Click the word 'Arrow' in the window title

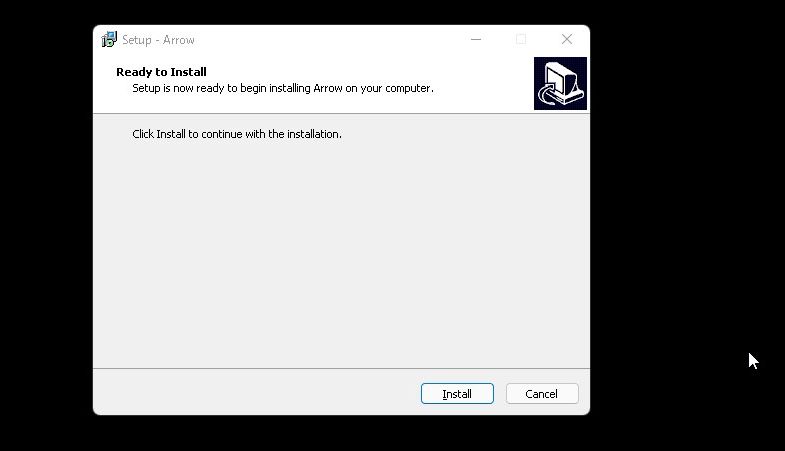(x=179, y=40)
